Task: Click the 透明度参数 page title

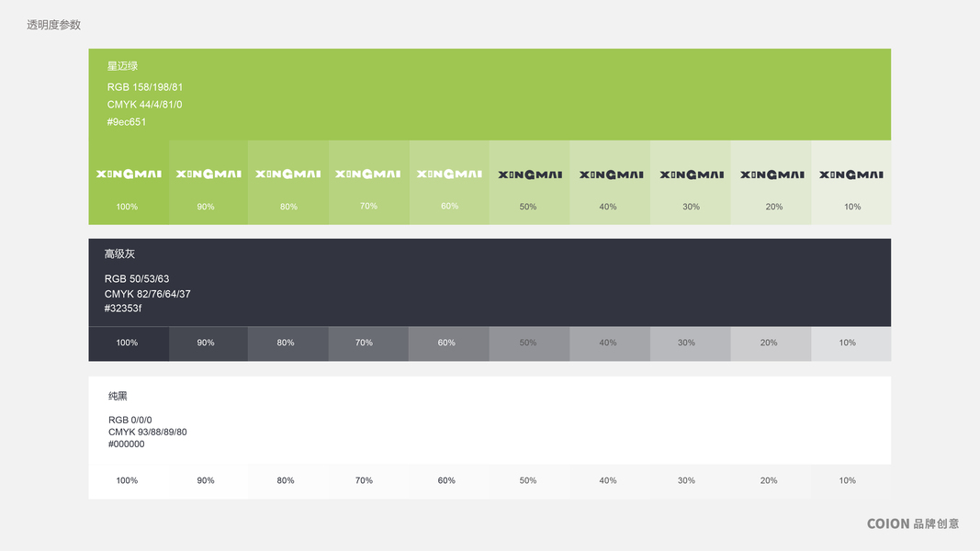Action: click(x=54, y=25)
